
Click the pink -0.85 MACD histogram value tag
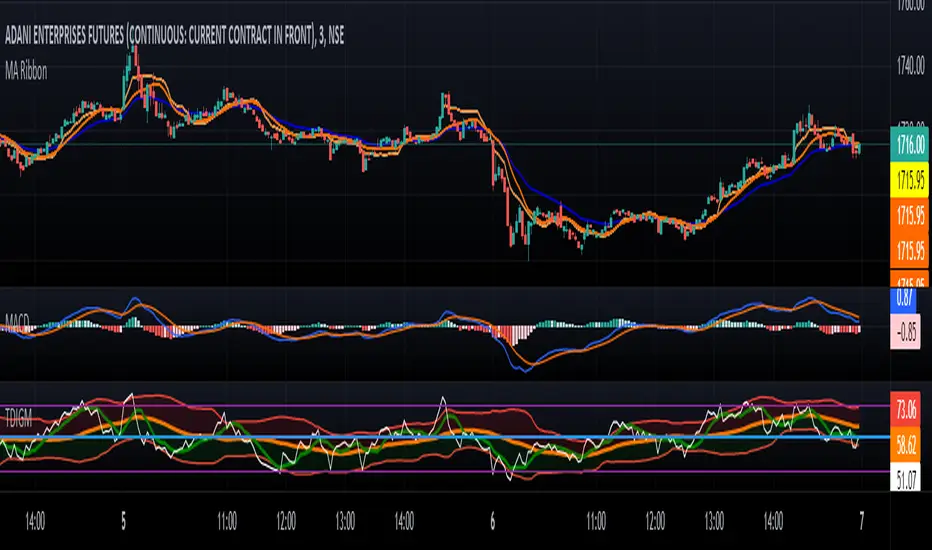click(908, 334)
